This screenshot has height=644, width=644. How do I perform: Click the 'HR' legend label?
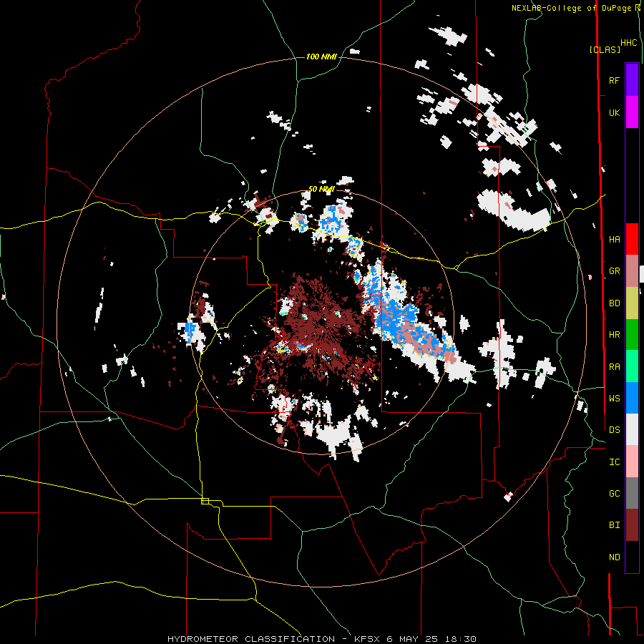614,335
